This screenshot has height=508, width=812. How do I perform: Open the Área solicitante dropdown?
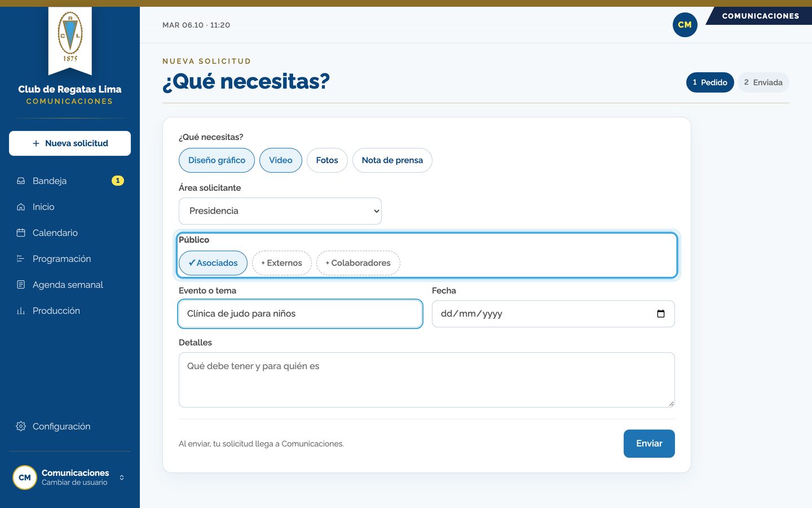click(x=280, y=211)
